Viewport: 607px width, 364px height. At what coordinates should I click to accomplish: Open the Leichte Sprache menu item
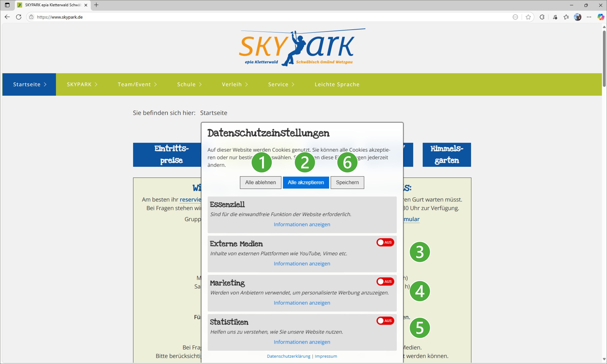coord(337,84)
